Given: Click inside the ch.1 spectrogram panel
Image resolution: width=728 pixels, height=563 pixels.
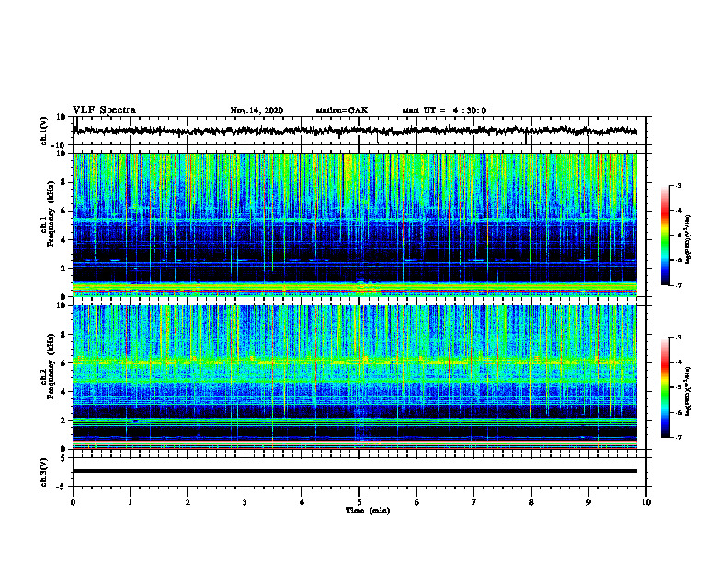Looking at the screenshot, I should tap(354, 224).
